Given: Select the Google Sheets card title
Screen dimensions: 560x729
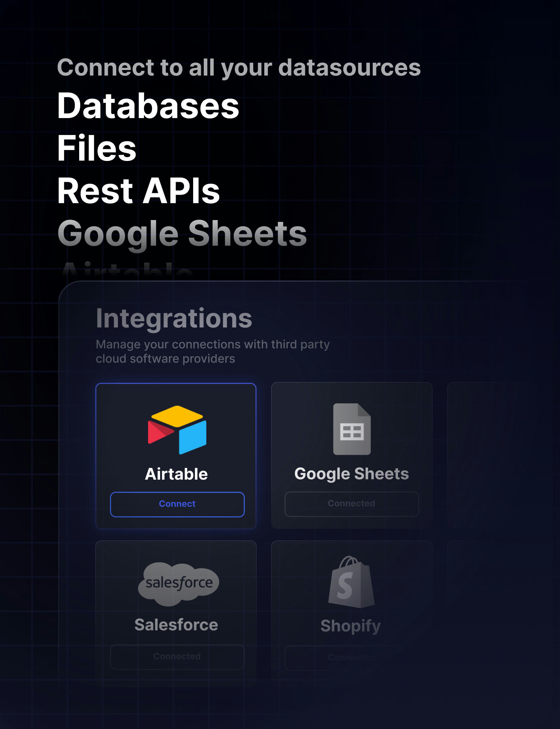Looking at the screenshot, I should (351, 474).
